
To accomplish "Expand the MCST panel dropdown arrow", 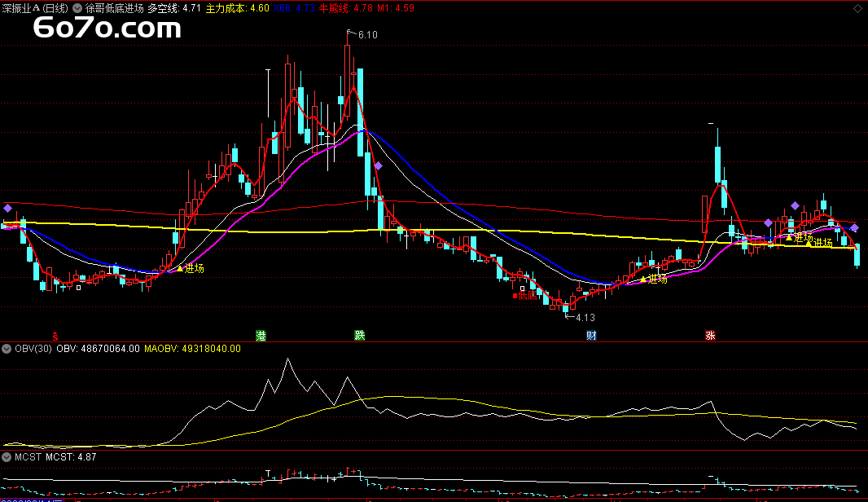I will pos(7,457).
